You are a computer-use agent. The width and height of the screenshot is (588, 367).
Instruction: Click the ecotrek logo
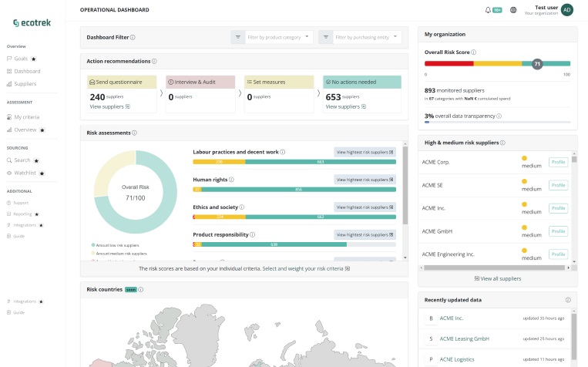click(32, 23)
